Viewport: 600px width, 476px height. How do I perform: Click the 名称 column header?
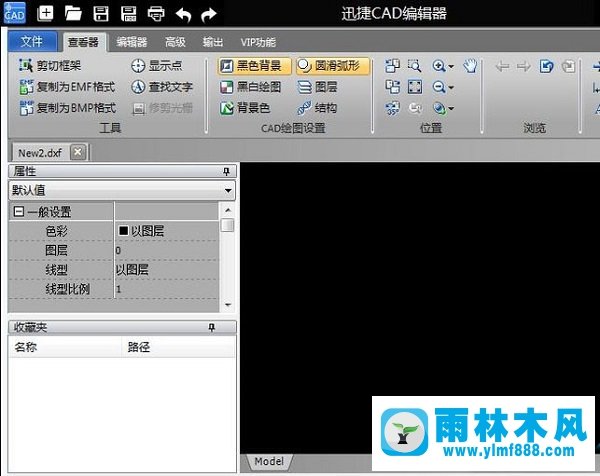pyautogui.click(x=64, y=347)
